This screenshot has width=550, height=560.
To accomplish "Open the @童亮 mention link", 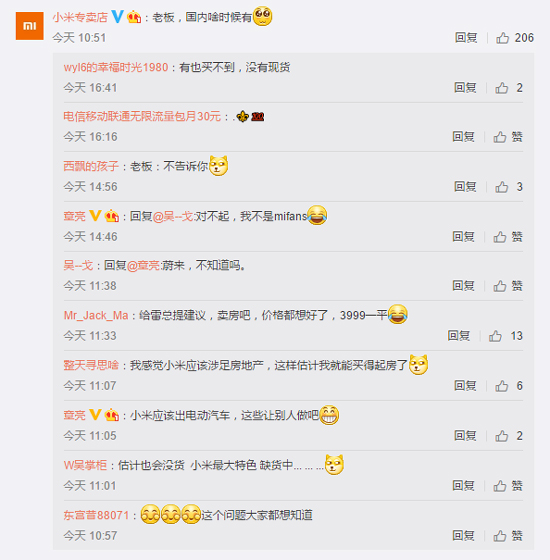I will click(x=144, y=265).
